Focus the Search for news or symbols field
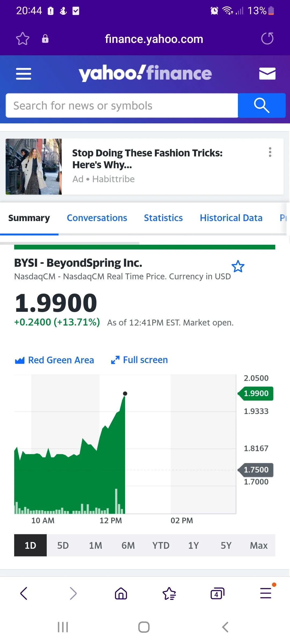 pos(122,105)
